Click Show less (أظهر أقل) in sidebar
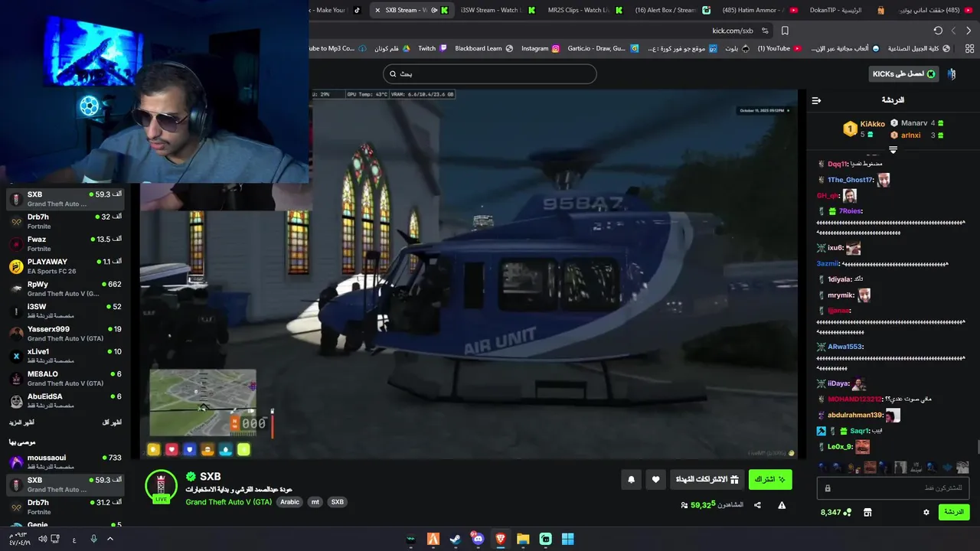The height and width of the screenshot is (551, 980). tap(112, 422)
